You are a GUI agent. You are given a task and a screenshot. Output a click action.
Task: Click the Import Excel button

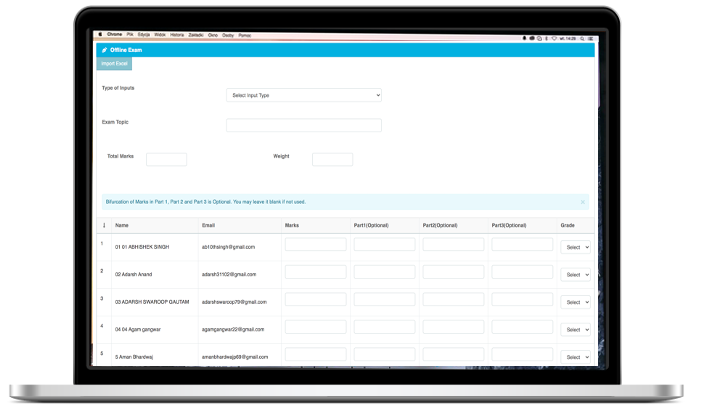point(114,63)
